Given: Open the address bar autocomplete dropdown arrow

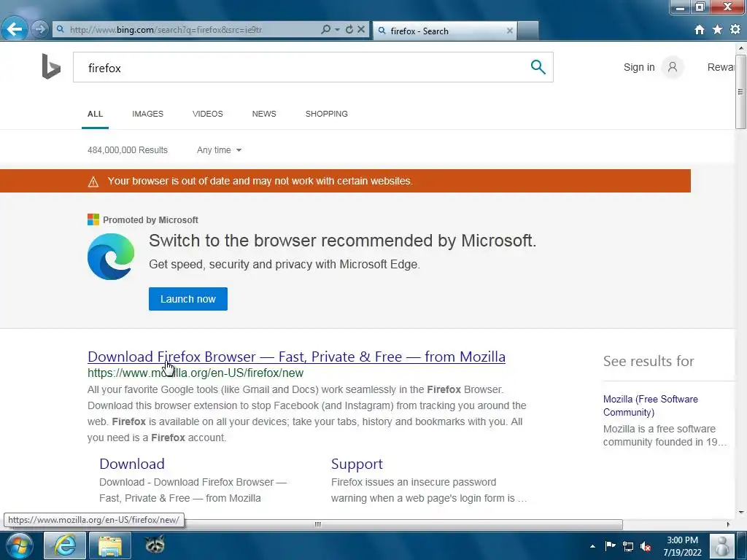Looking at the screenshot, I should [x=337, y=29].
